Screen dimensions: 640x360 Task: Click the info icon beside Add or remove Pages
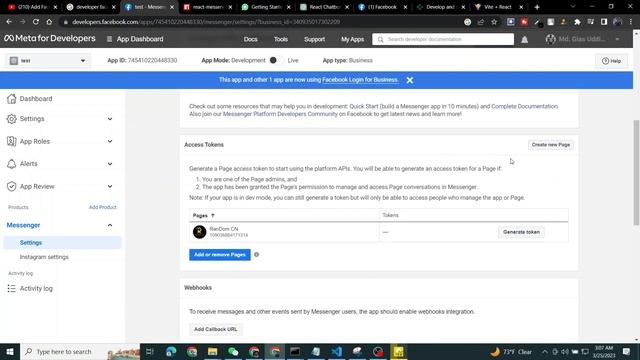tap(256, 255)
